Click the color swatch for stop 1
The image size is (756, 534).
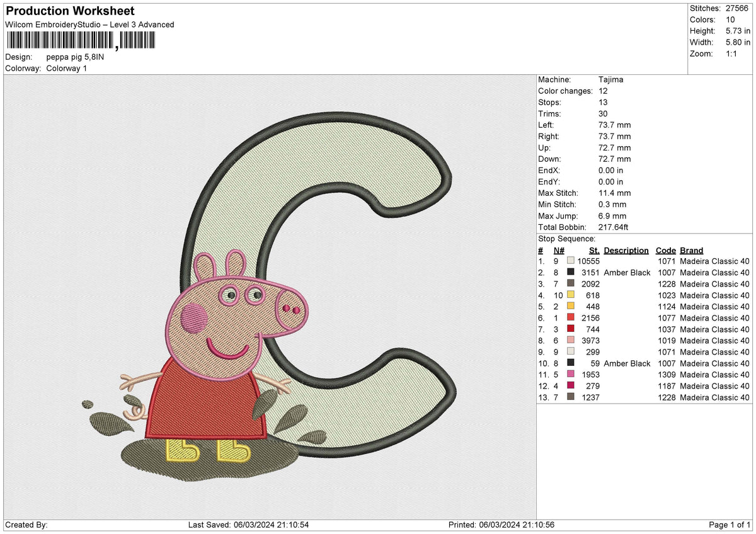click(x=571, y=261)
